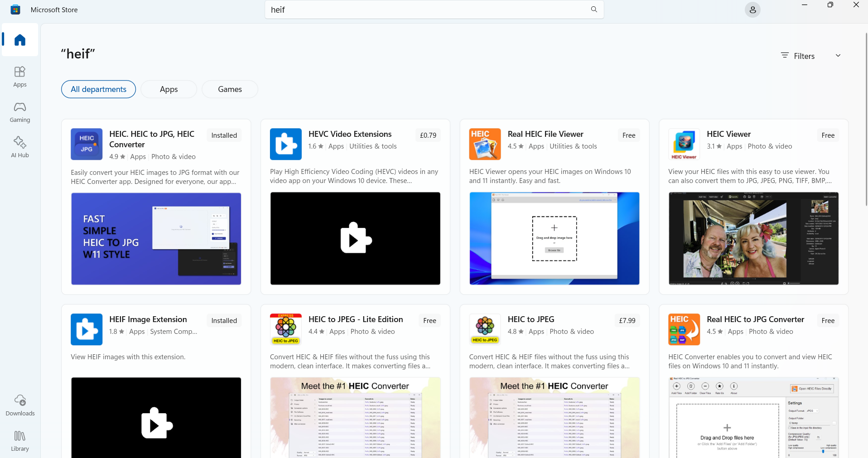The height and width of the screenshot is (458, 868).
Task: Click the HEVC Video Extensions app icon
Action: 286,144
